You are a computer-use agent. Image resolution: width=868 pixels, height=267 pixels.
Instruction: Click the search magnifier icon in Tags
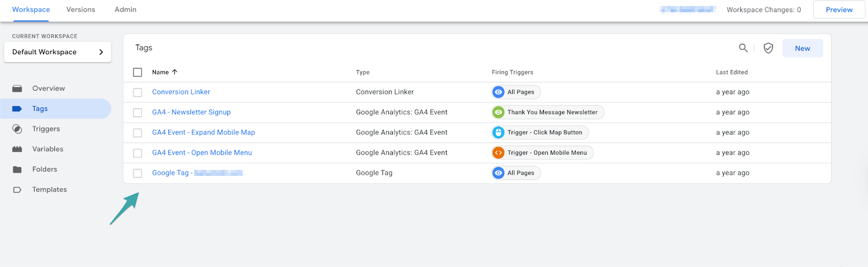click(x=743, y=48)
